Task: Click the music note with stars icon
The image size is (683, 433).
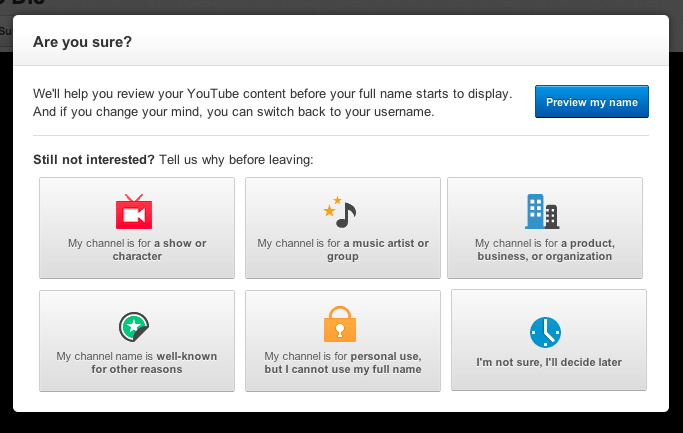Action: tap(340, 212)
